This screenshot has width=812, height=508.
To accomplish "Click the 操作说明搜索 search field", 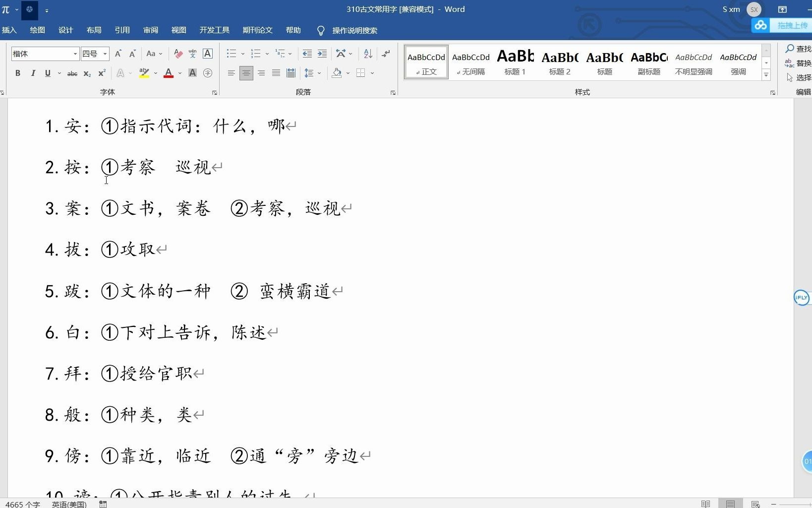I will click(355, 31).
